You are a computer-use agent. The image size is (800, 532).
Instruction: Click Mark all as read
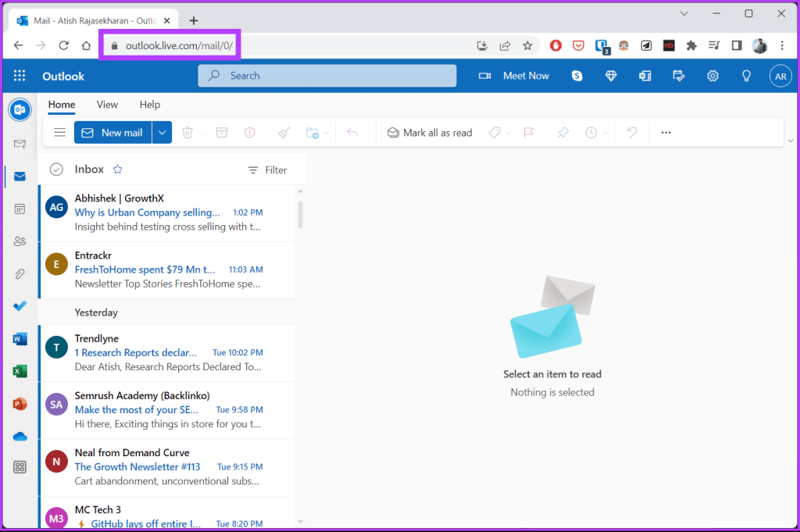coord(430,133)
